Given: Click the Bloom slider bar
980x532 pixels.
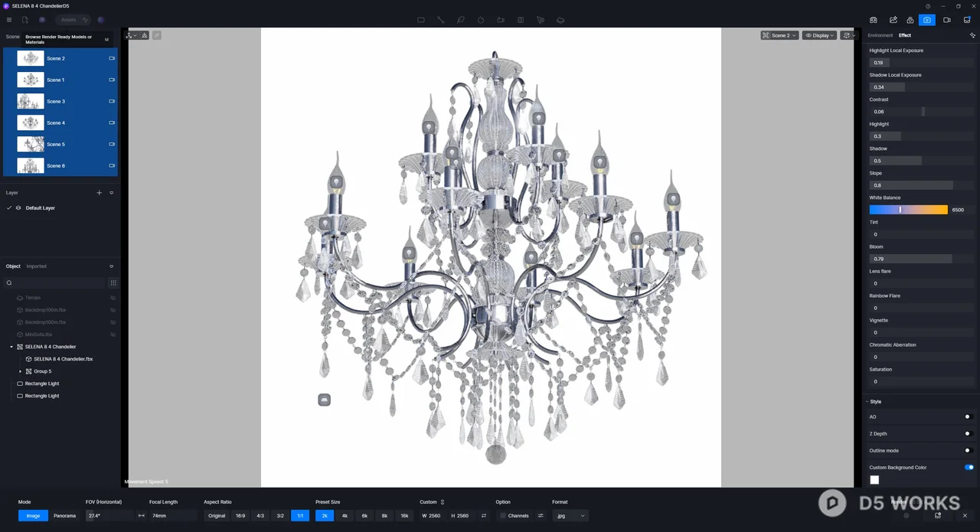Looking at the screenshot, I should tap(920, 259).
